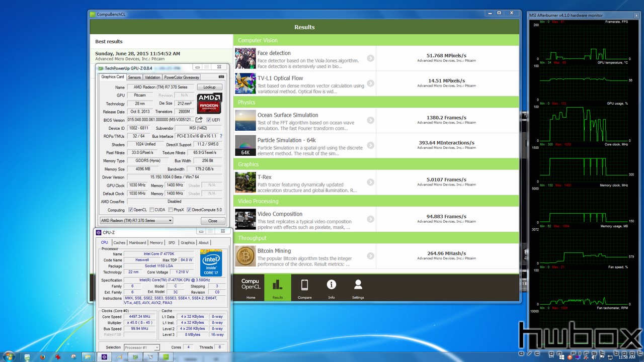The width and height of the screenshot is (644, 362).
Task: Click the AMD Radeon Graphics logo in GPU-Z
Action: tap(209, 104)
